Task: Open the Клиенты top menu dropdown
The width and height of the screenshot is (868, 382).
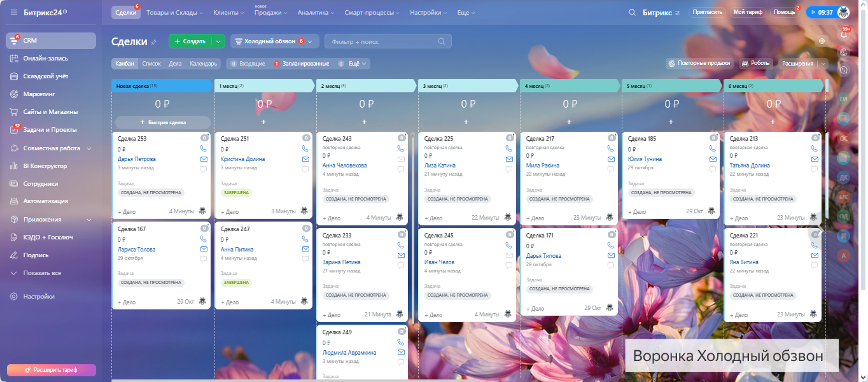Action: tap(228, 13)
